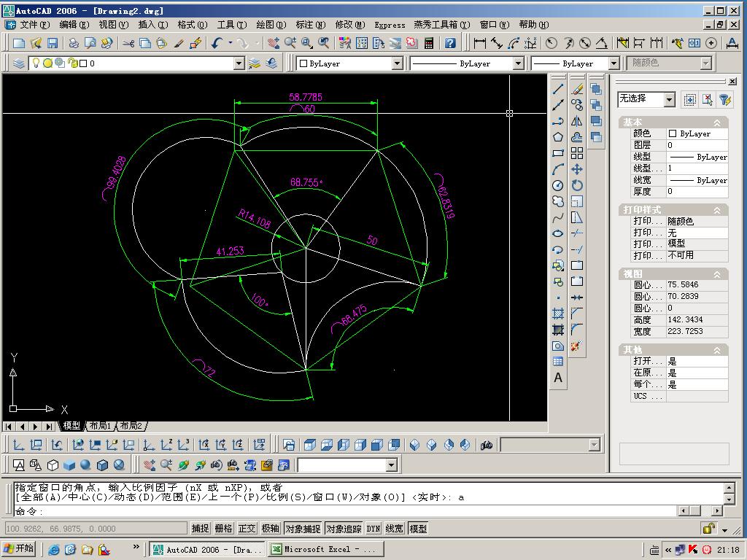Click the Cut scissors icon
The width and height of the screenshot is (747, 560).
pyautogui.click(x=128, y=43)
